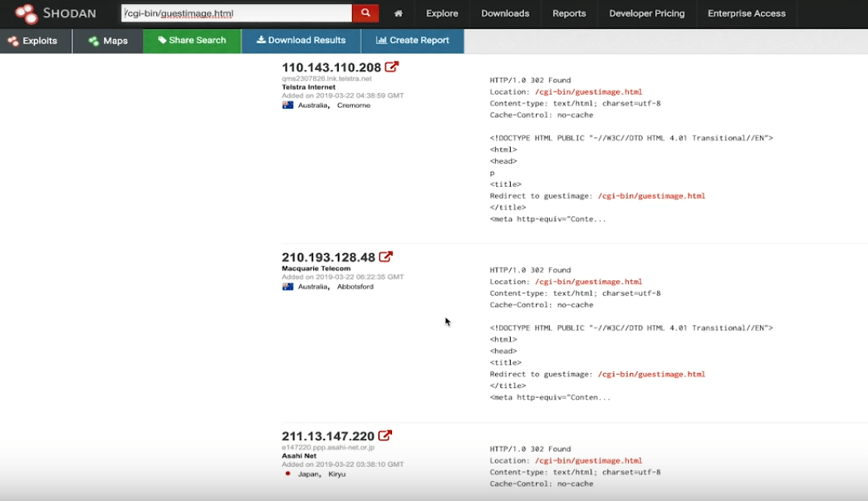Click the 210.193.128.48 result heading
The width and height of the screenshot is (868, 501).
[x=331, y=256]
